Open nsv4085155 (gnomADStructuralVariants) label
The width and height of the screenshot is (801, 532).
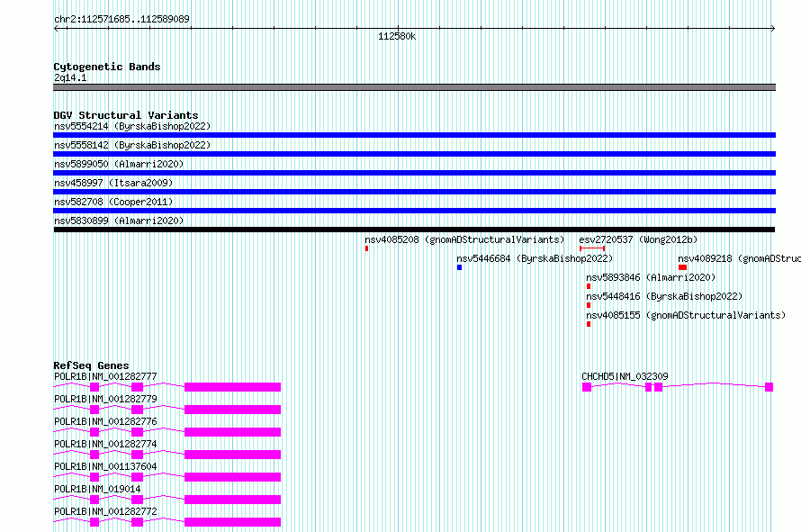point(686,315)
